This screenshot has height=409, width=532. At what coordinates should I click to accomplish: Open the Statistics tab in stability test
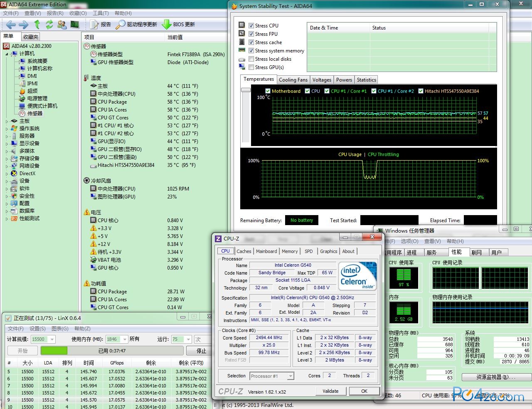[x=366, y=80]
